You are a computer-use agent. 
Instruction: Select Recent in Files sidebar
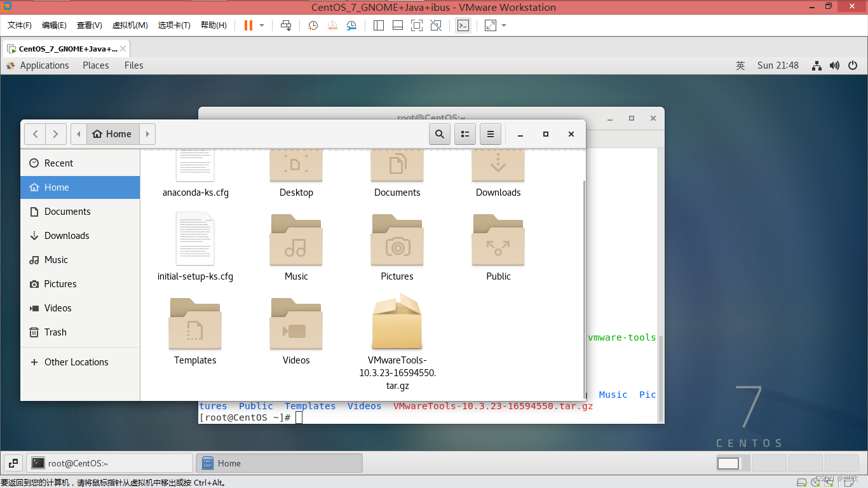point(80,163)
